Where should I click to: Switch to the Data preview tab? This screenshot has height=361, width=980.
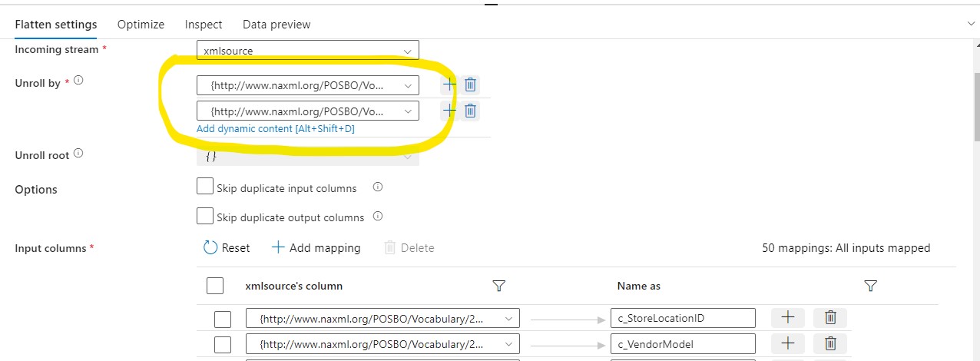click(276, 25)
